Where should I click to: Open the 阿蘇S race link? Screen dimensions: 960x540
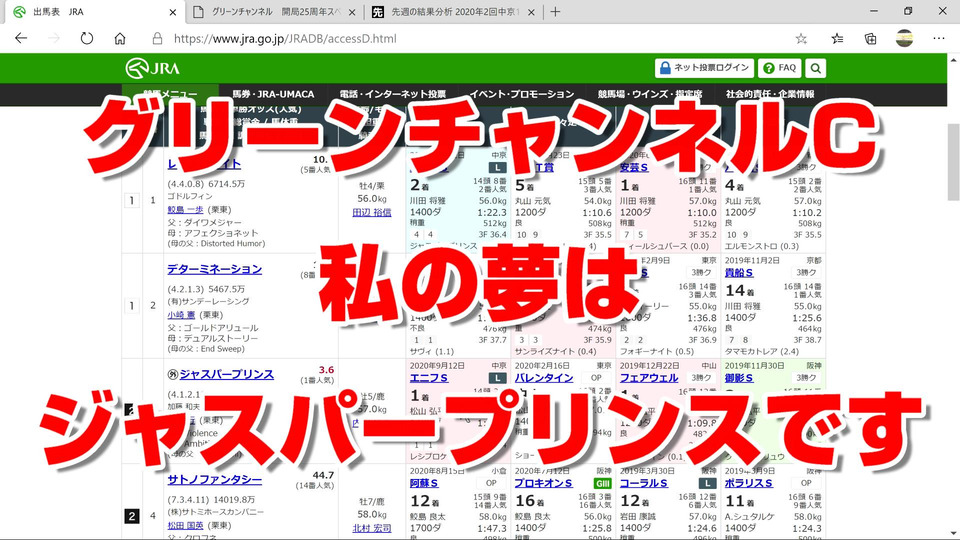pyautogui.click(x=424, y=483)
